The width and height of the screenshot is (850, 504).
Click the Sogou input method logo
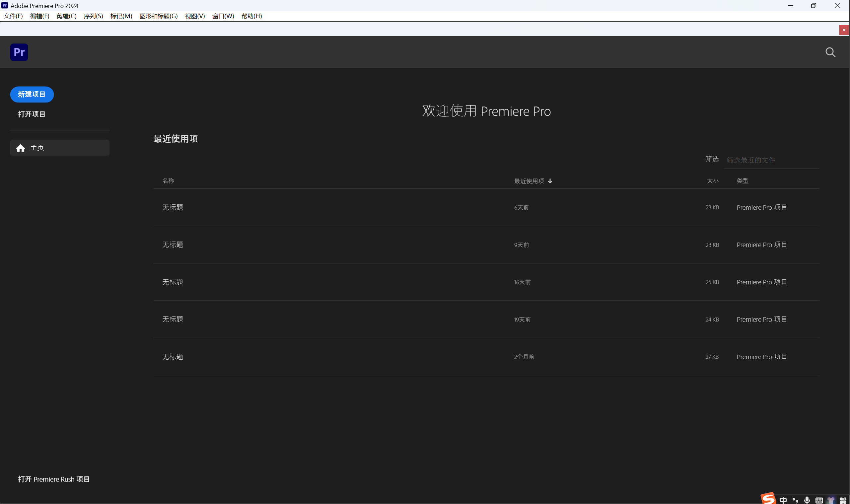tap(768, 498)
